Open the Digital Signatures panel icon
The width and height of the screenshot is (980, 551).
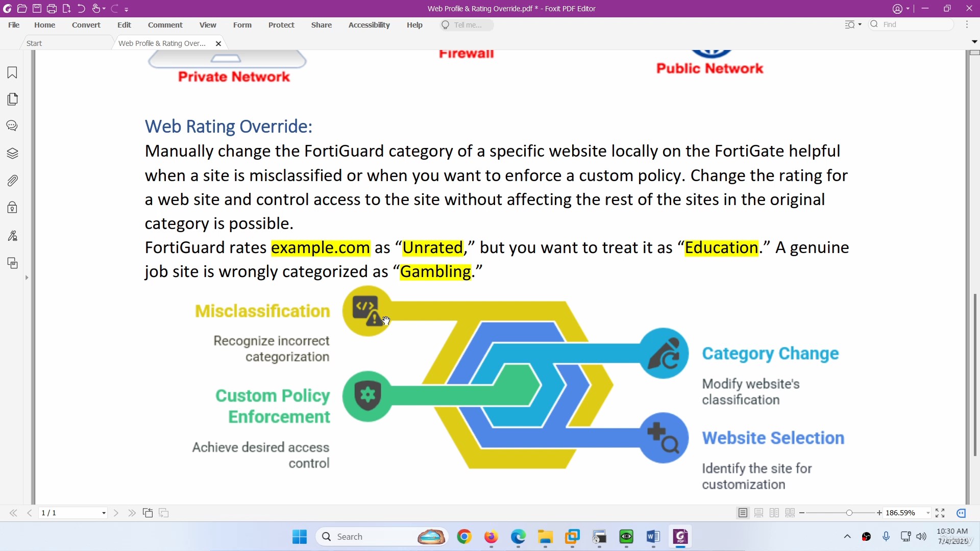click(x=12, y=236)
